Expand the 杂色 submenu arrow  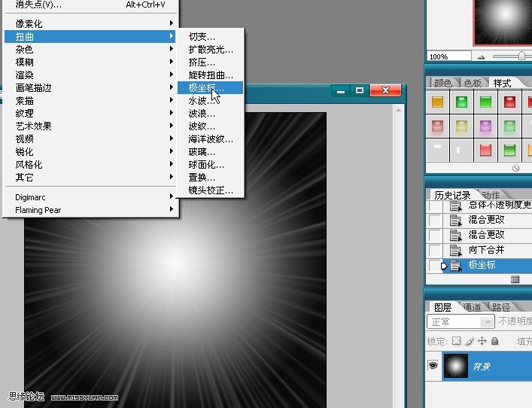(x=172, y=49)
